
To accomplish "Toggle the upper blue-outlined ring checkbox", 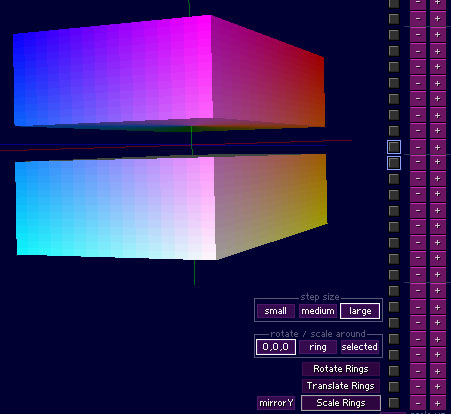I will tap(394, 147).
